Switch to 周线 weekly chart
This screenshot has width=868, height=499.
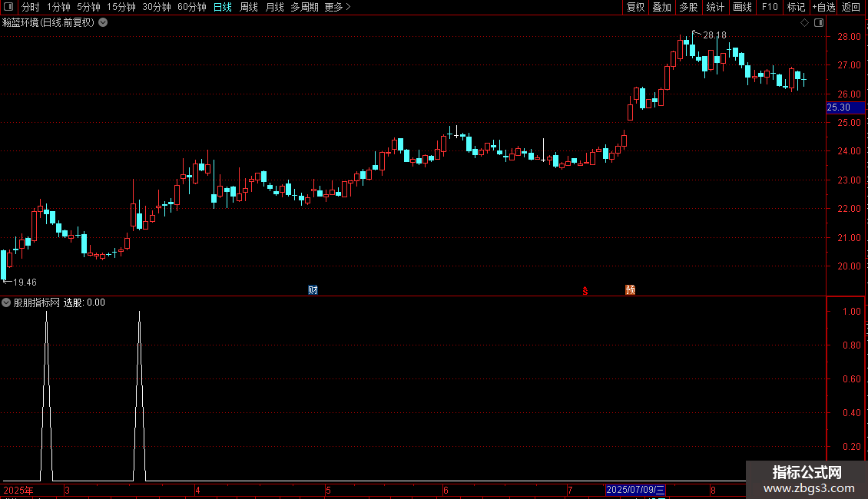249,7
